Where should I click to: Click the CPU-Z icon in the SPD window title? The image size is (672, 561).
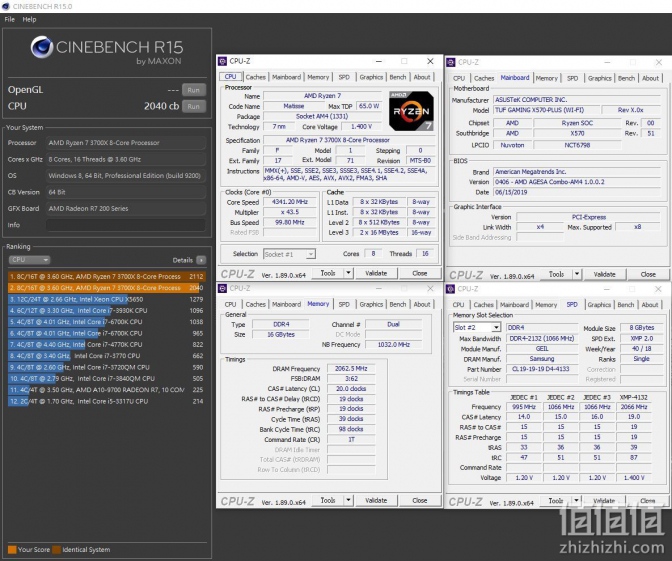[450, 289]
